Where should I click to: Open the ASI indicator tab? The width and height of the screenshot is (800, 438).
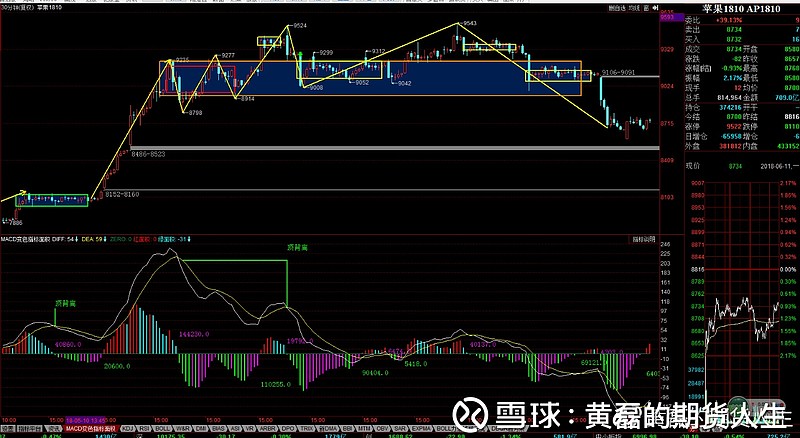[235, 428]
